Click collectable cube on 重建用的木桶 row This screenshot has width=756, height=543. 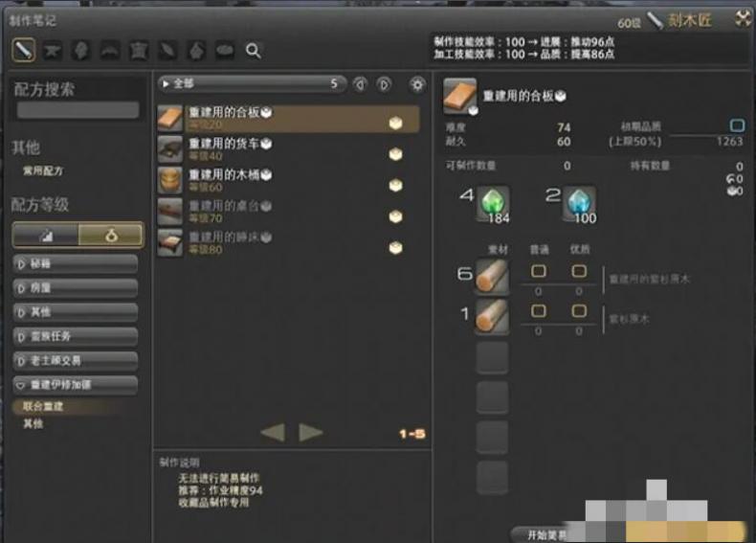pos(396,186)
